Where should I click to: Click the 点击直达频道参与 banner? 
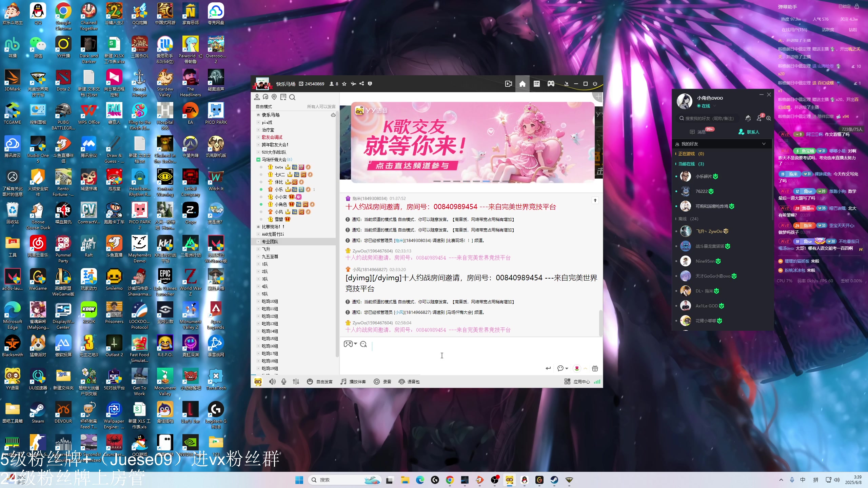413,165
